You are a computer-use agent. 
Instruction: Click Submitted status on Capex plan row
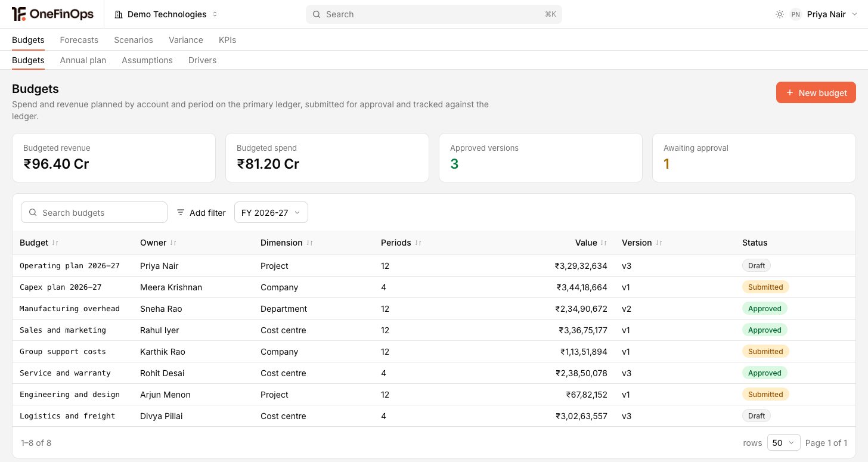[765, 287]
